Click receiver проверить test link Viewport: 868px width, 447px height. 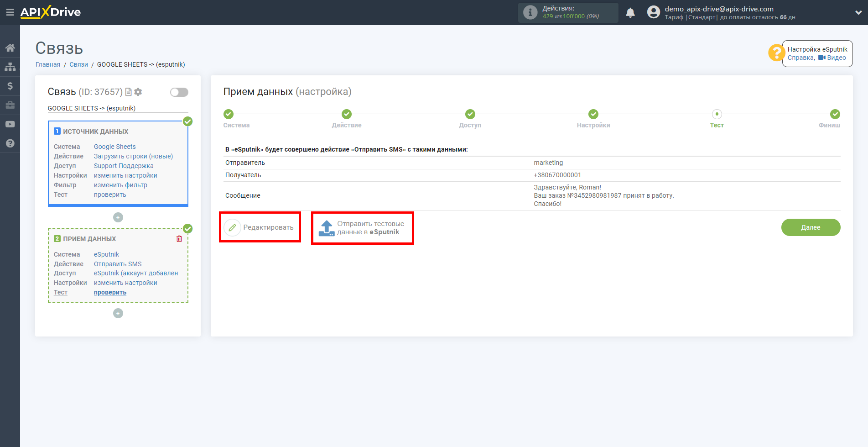coord(110,292)
